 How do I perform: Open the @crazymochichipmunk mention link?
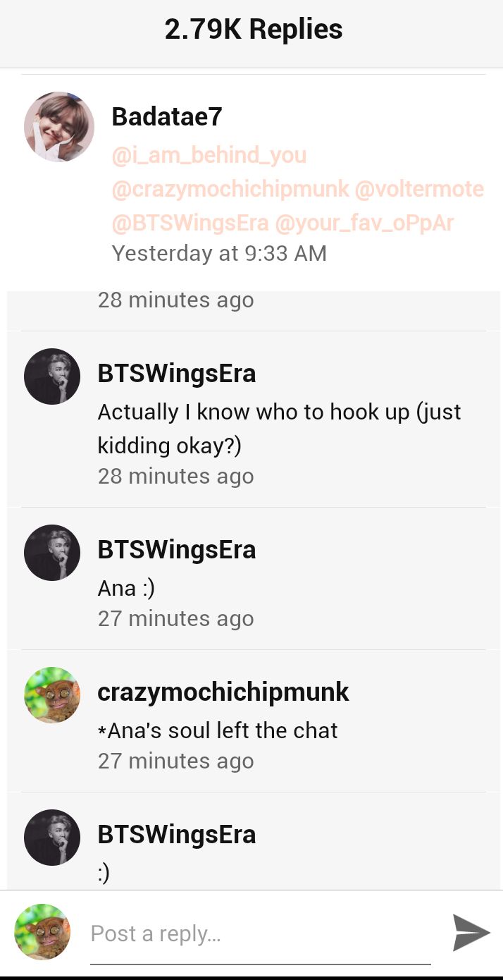pos(230,189)
